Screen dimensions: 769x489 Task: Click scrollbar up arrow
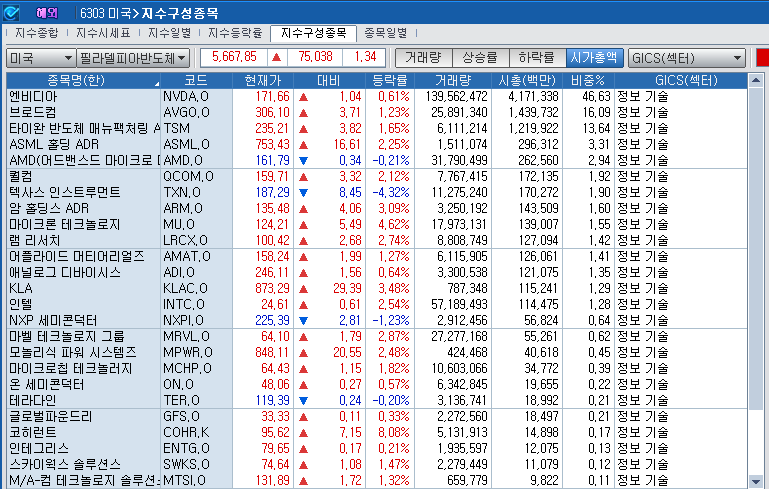(x=756, y=80)
